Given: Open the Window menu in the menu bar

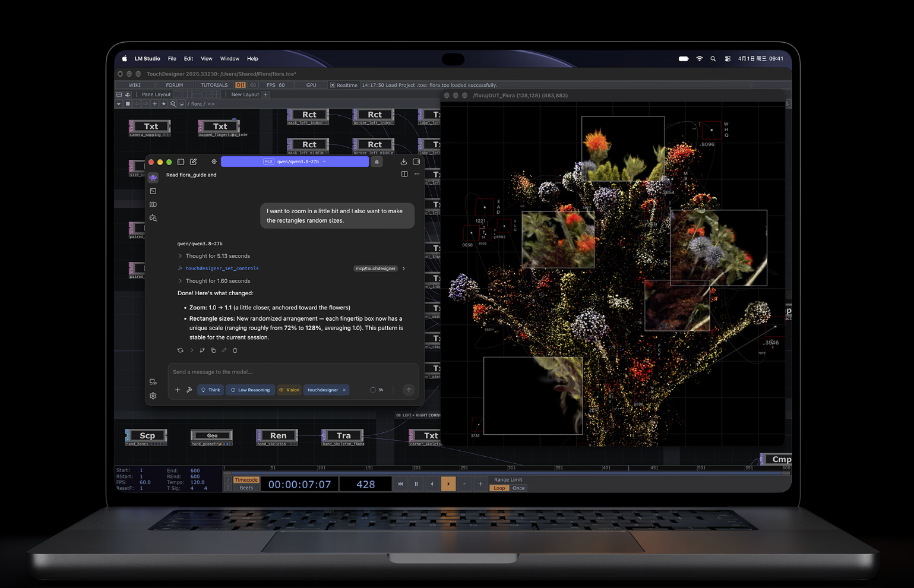Looking at the screenshot, I should 230,59.
